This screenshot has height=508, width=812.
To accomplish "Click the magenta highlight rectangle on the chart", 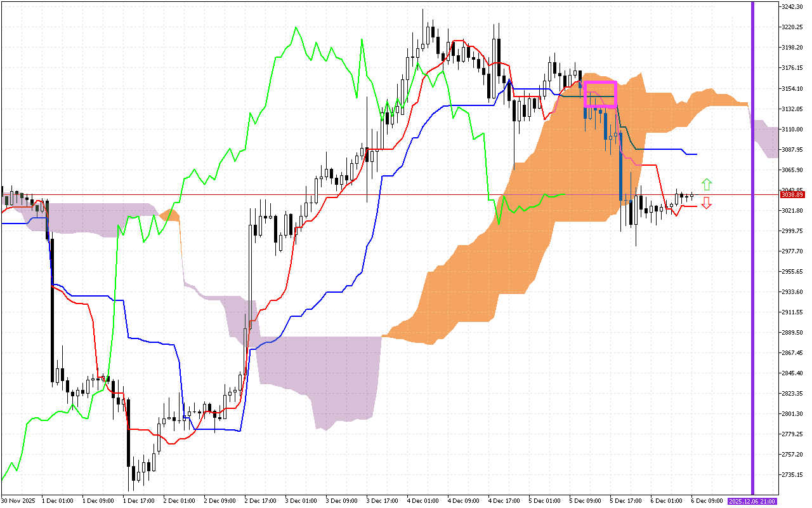I will 600,93.
